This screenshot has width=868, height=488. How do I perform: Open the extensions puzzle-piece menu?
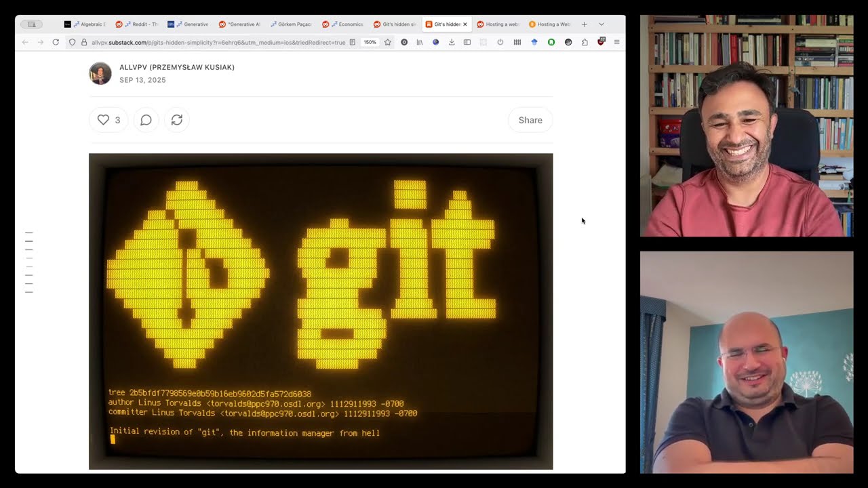(585, 42)
